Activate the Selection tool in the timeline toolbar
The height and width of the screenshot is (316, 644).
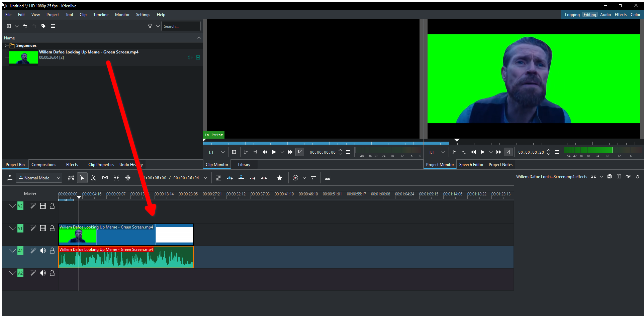[x=82, y=178]
